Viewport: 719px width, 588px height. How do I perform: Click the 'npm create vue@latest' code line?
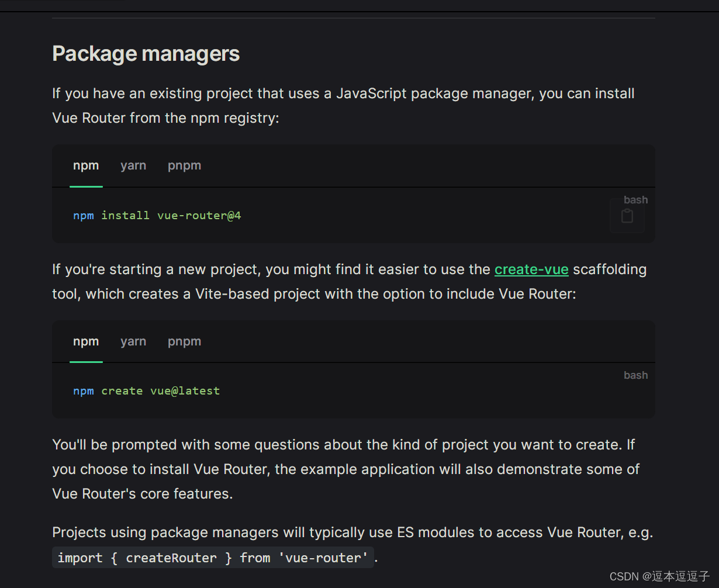pyautogui.click(x=147, y=391)
